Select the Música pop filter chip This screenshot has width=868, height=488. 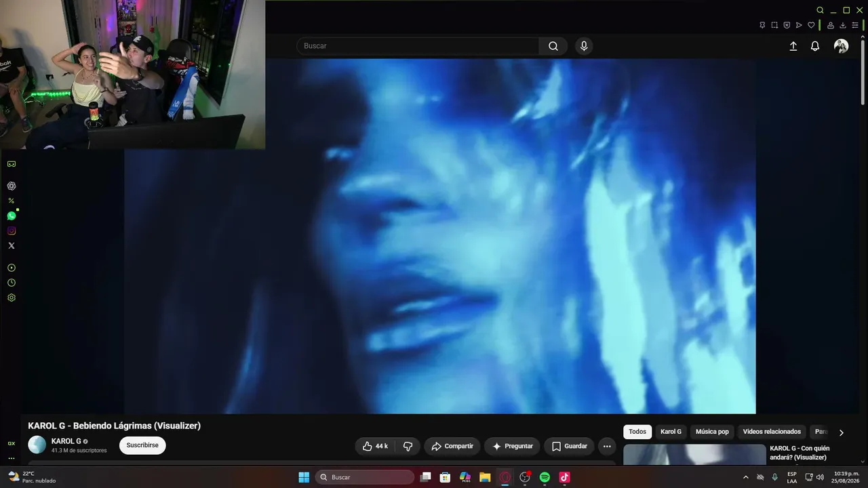(712, 432)
